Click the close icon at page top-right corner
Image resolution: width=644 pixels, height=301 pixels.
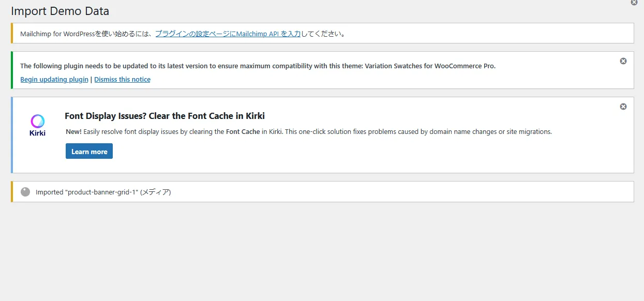(634, 3)
